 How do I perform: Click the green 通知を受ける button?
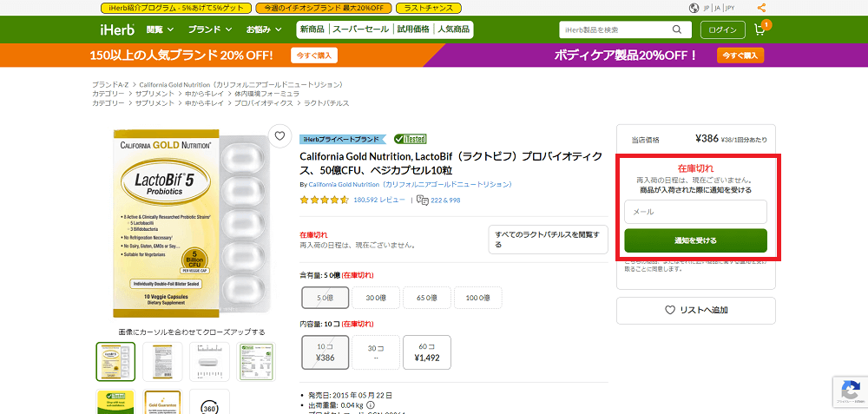pyautogui.click(x=695, y=240)
